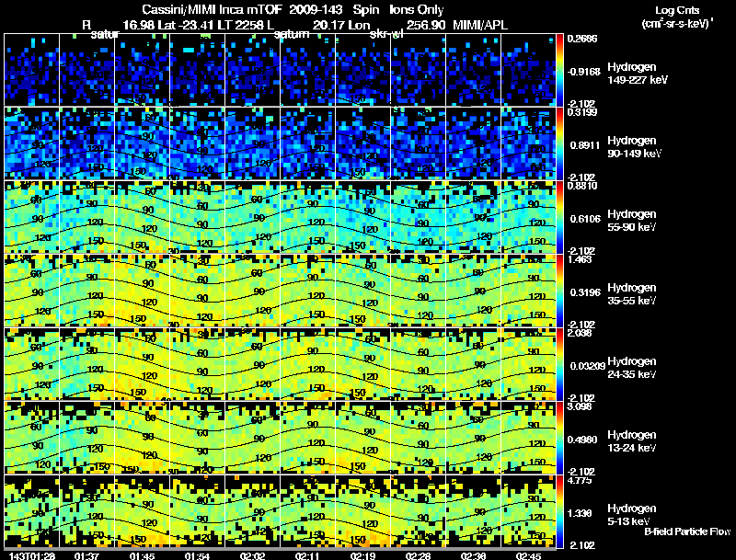The image size is (736, 560).
Task: Click the '0.8911' color scale value
Action: click(x=585, y=145)
